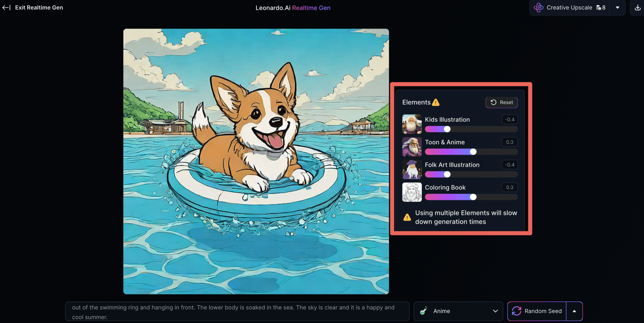Select the Kids Illustration element thumbnail
644x323 pixels.
click(x=412, y=124)
